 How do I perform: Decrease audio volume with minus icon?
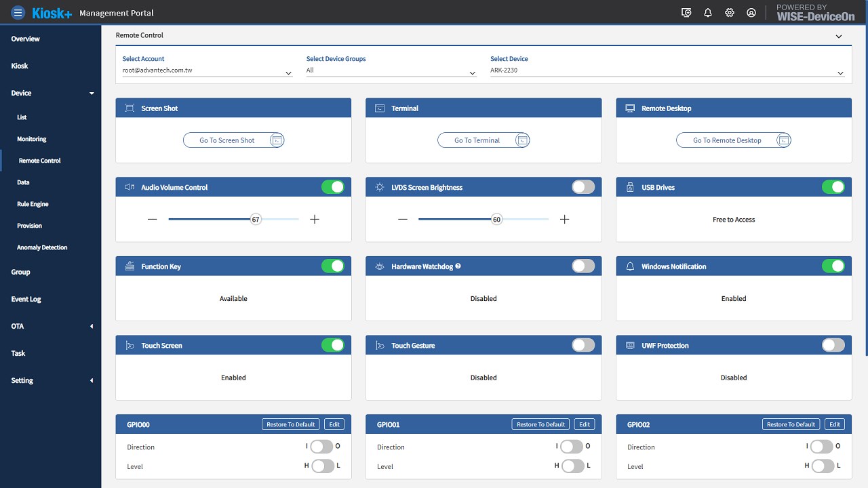(x=152, y=220)
